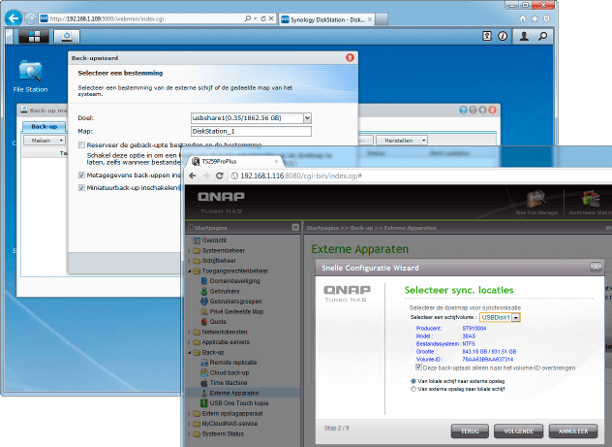The height and width of the screenshot is (447, 612).
Task: Select Van externe opslag naar lokale schijf
Action: click(413, 389)
